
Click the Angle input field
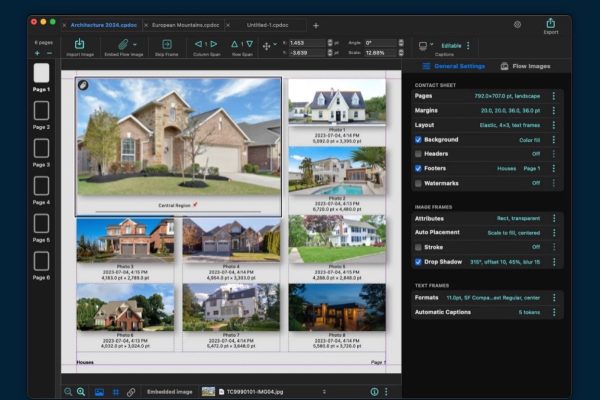point(381,43)
